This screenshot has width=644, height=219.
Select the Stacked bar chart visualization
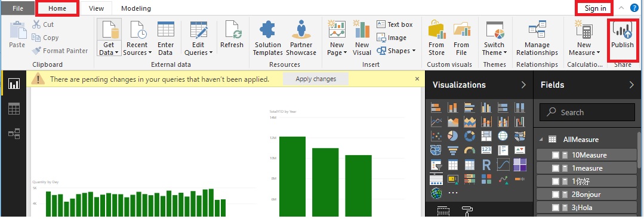pos(436,107)
